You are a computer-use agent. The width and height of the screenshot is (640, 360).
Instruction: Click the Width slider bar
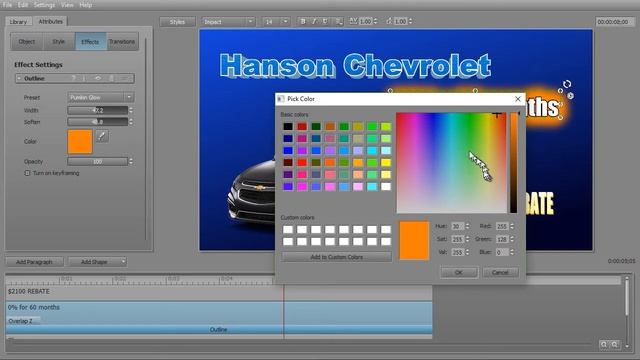(x=98, y=110)
